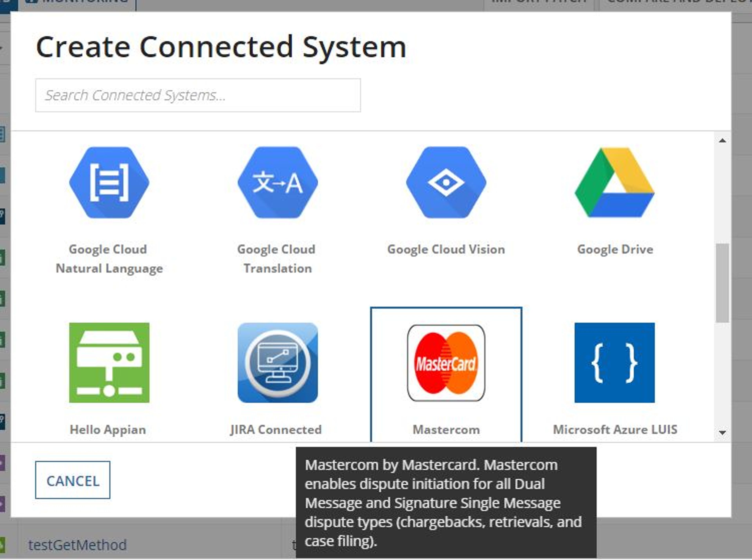Pick the MasterCard logo icon
The height and width of the screenshot is (560, 752).
click(446, 363)
